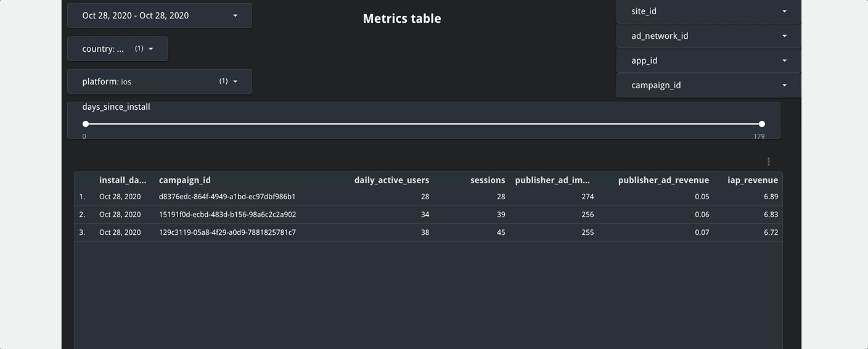Open the date range picker Oct 28, 2020
Viewport: 868px width, 349px height.
160,15
